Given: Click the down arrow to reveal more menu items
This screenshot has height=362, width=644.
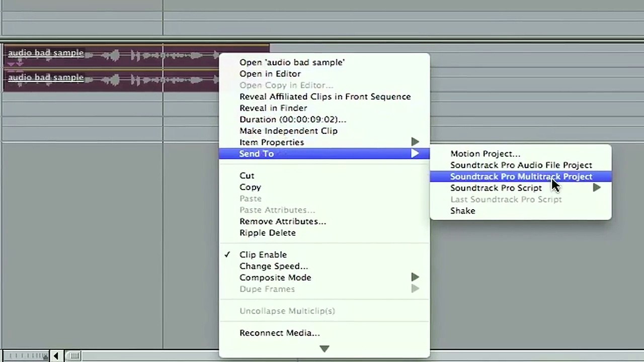Looking at the screenshot, I should pos(325,349).
